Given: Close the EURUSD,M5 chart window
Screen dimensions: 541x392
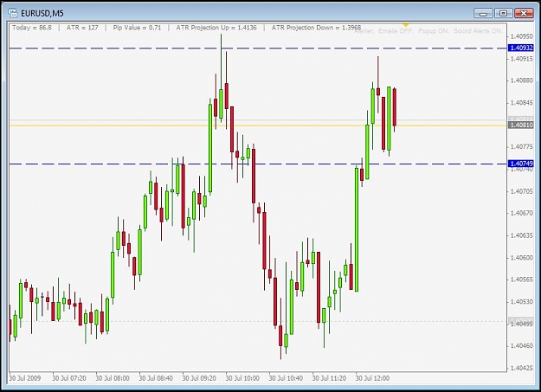Looking at the screenshot, I should point(524,14).
